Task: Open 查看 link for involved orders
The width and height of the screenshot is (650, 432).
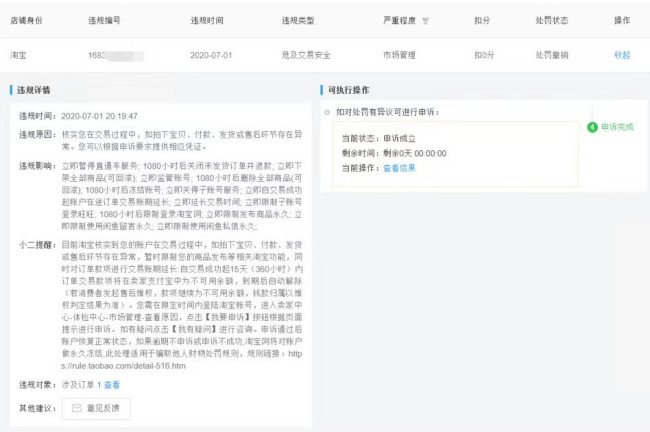Action: [x=112, y=385]
